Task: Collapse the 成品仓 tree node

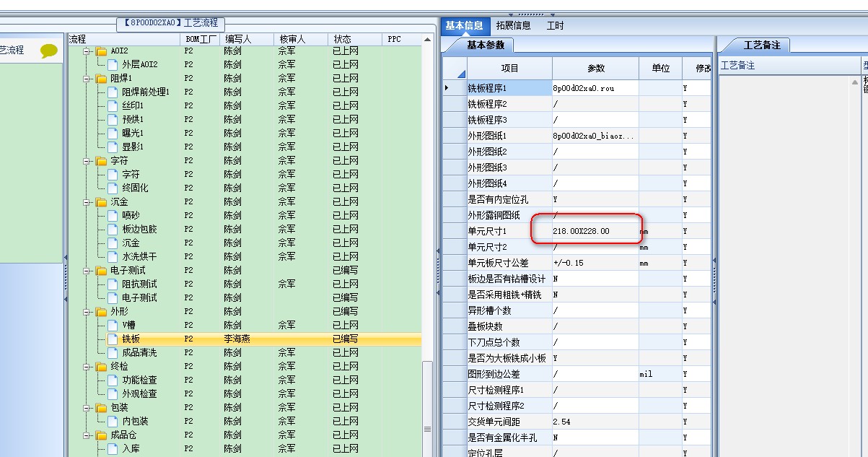Action: click(x=87, y=435)
